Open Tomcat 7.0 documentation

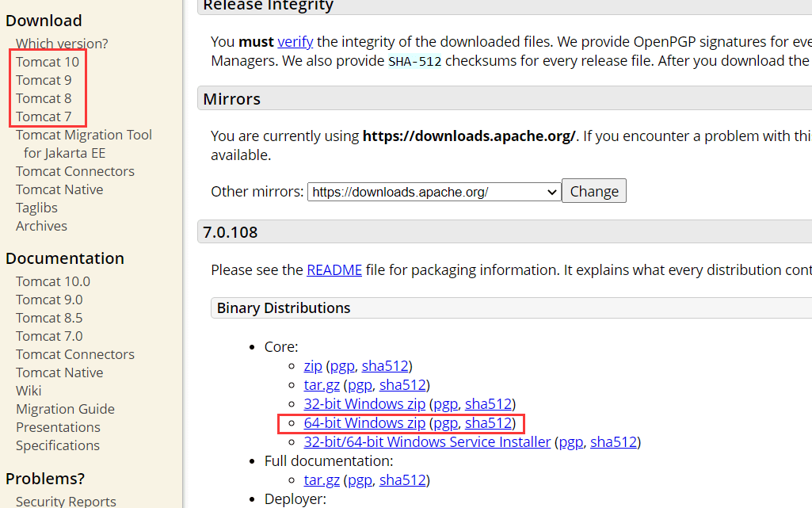pos(49,336)
